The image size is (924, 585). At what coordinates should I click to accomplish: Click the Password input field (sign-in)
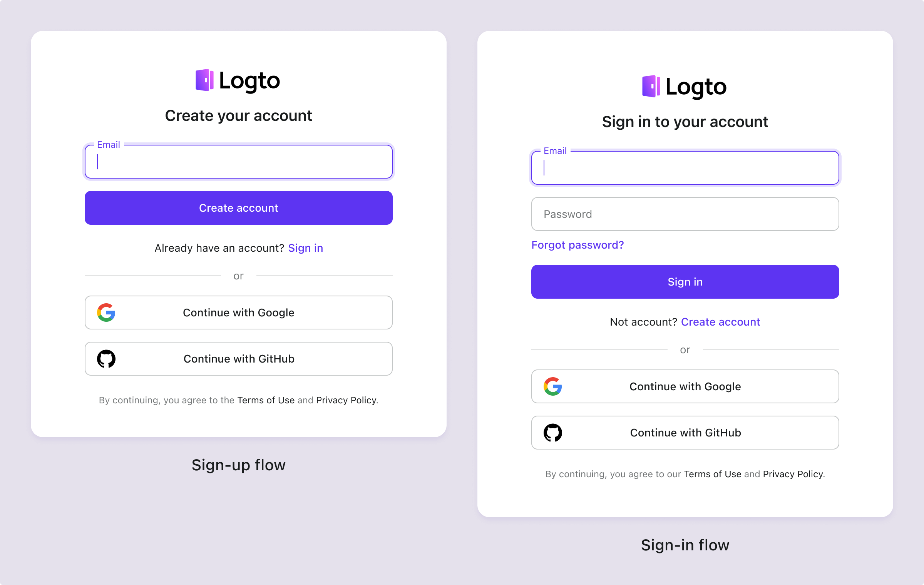685,214
